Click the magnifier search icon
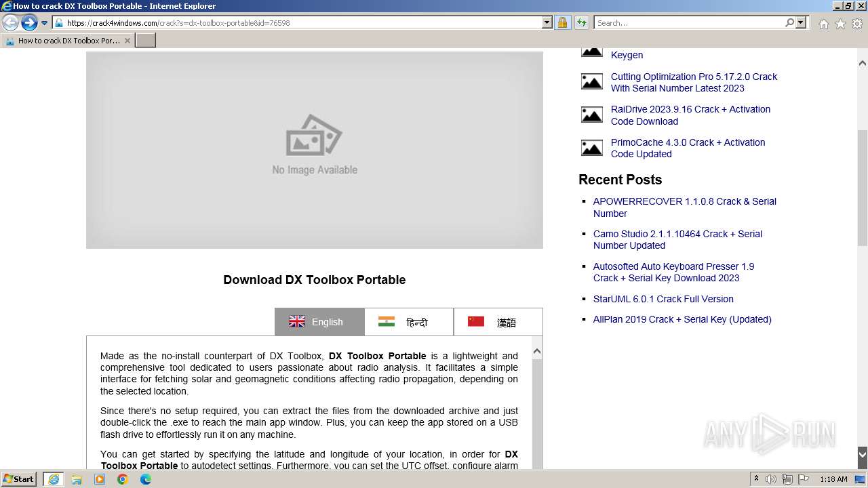Viewport: 868px width, 488px height. coord(789,23)
